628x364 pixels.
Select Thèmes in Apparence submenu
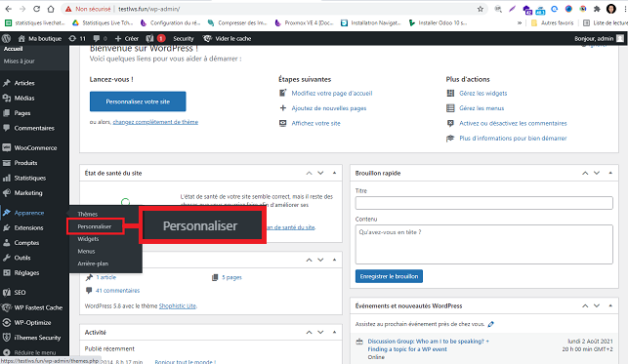tap(87, 214)
